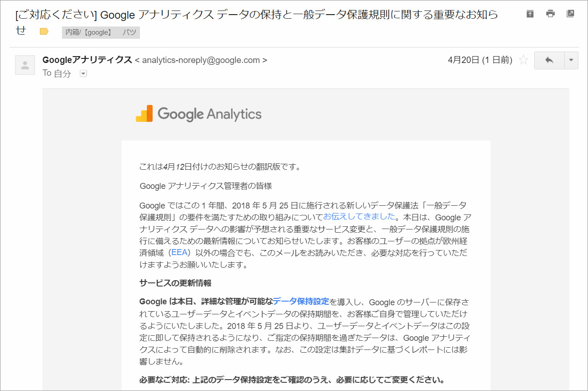Image resolution: width=588 pixels, height=391 pixels.
Task: Click the 4月20日 (1 日前) date
Action: point(480,60)
